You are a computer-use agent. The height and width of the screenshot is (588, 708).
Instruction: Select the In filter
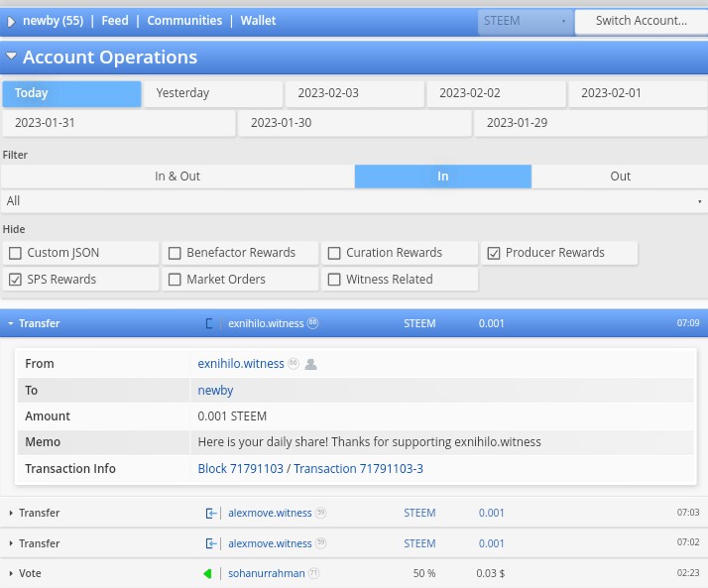click(443, 176)
